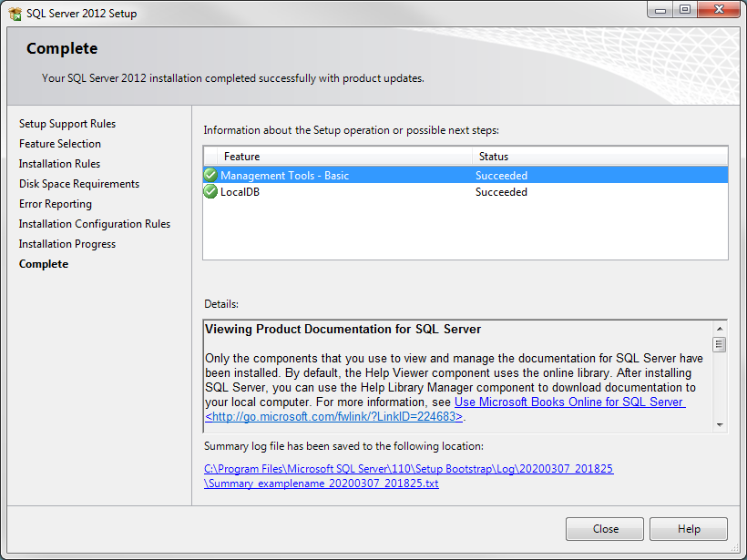
Task: Minimize the SQL Server 2012 Setup window
Action: 660,10
